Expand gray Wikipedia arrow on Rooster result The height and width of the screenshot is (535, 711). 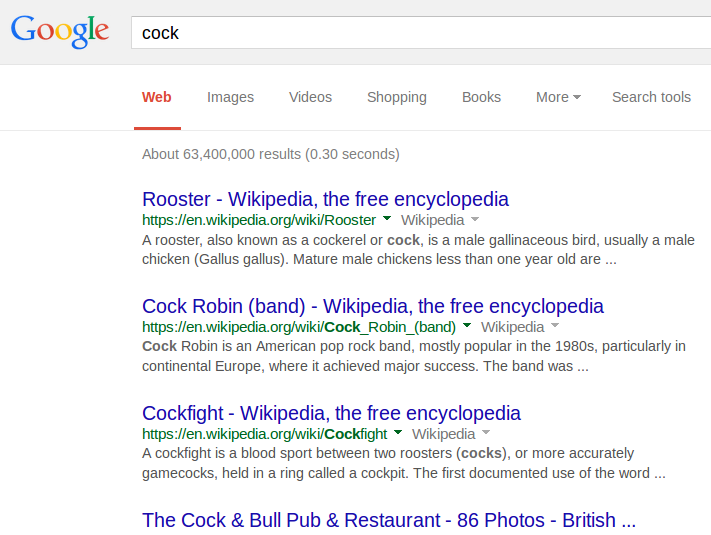pos(475,219)
